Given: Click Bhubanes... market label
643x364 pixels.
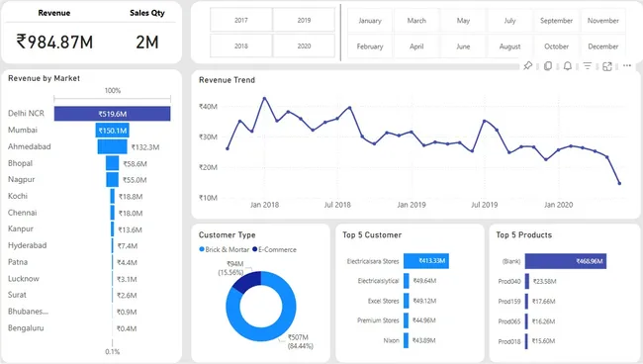Looking at the screenshot, I should pyautogui.click(x=28, y=312).
